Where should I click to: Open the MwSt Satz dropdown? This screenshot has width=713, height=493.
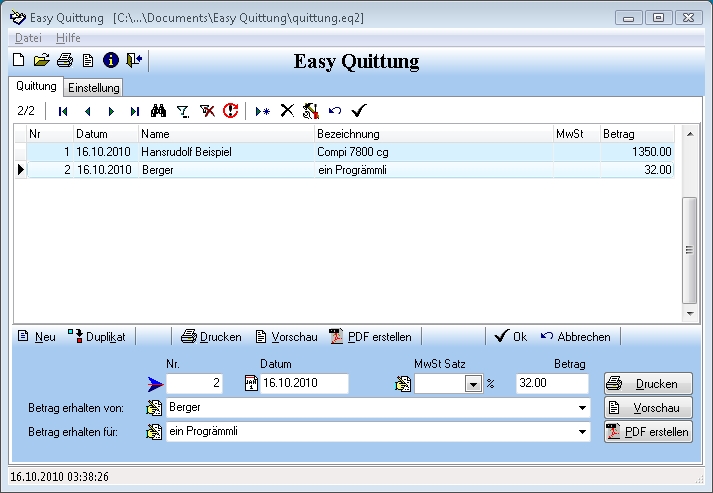pos(473,384)
